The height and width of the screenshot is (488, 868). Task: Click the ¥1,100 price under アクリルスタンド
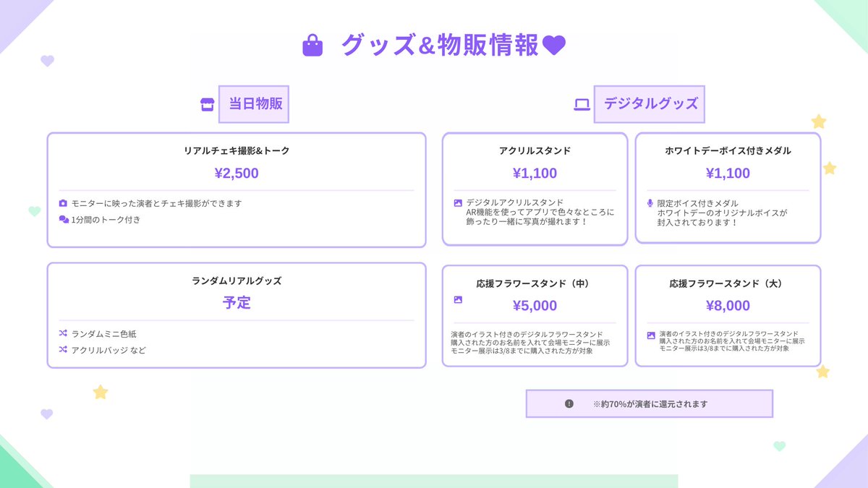[535, 174]
